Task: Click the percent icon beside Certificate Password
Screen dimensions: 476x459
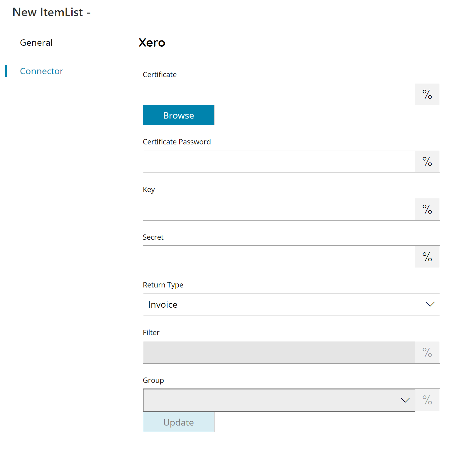Action: [427, 161]
